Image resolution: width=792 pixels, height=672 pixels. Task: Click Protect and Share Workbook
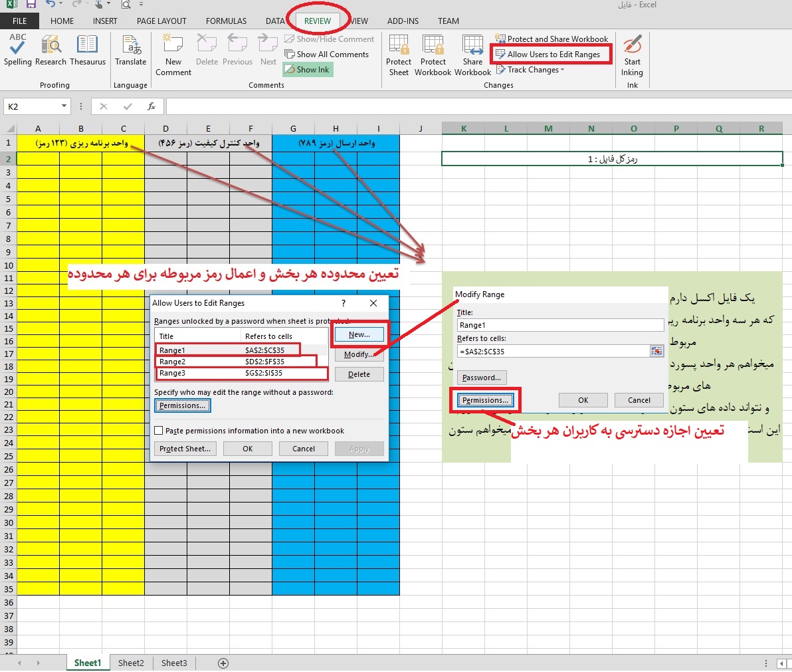(552, 39)
